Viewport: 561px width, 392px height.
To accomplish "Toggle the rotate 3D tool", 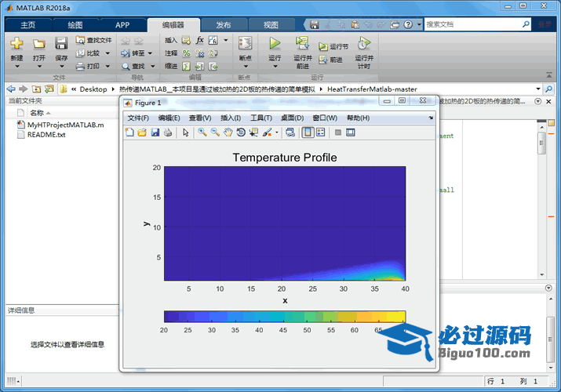I will tap(241, 132).
